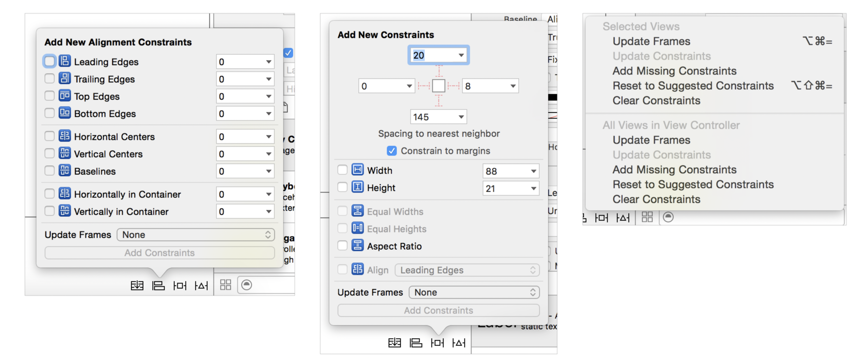Image resolution: width=868 pixels, height=362 pixels.
Task: Click Stack icon below Add New Constraints popover
Action: [395, 342]
